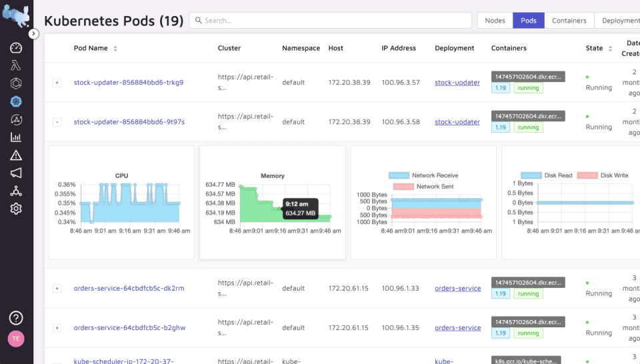The height and width of the screenshot is (364, 640).
Task: Expand row orders-service-64cbdfcb5c-dk2rm
Action: 57,289
